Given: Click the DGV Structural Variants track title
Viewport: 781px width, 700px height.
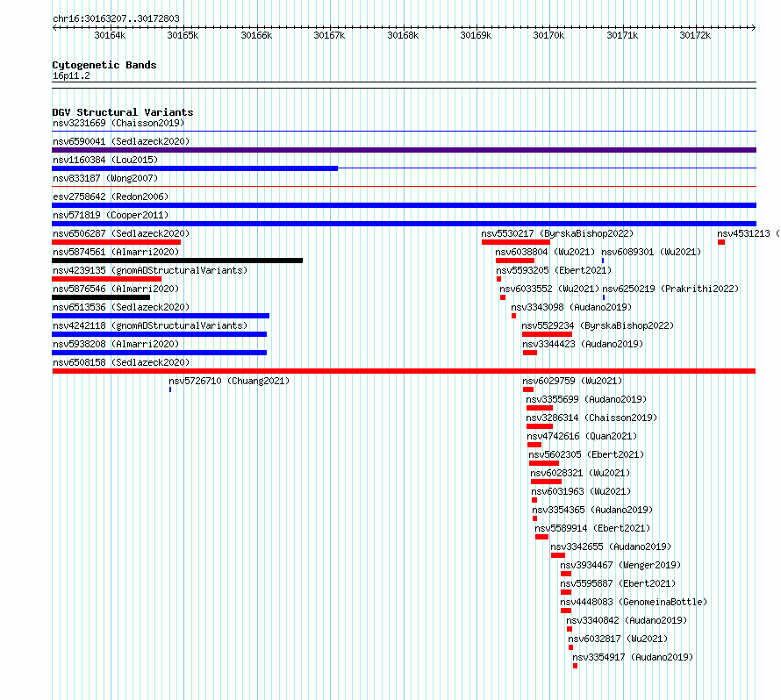Looking at the screenshot, I should coord(123,112).
